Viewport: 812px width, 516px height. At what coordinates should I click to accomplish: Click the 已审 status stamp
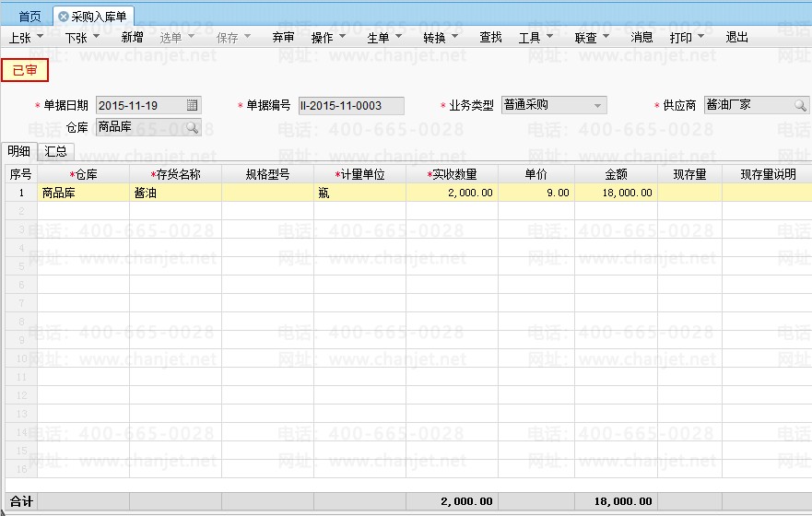tap(25, 70)
